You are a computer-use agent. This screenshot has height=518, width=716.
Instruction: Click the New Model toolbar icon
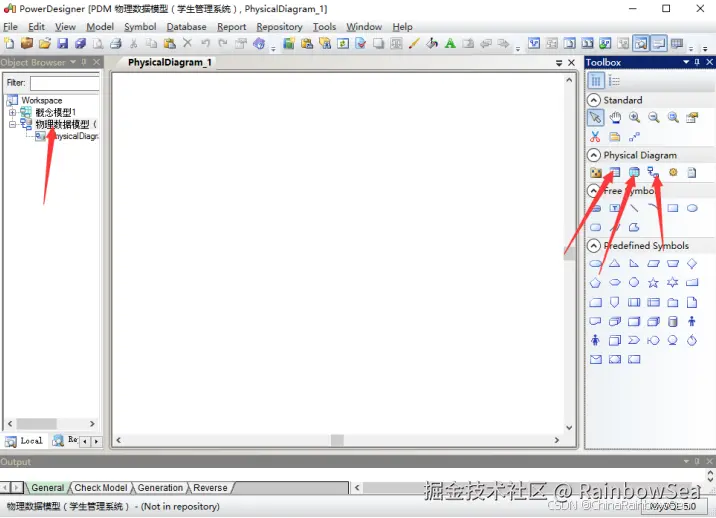click(x=9, y=43)
